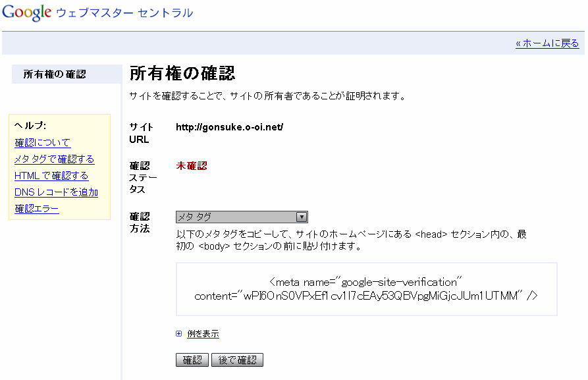Click the 後で確認 button
588x380 pixels.
[x=238, y=360]
